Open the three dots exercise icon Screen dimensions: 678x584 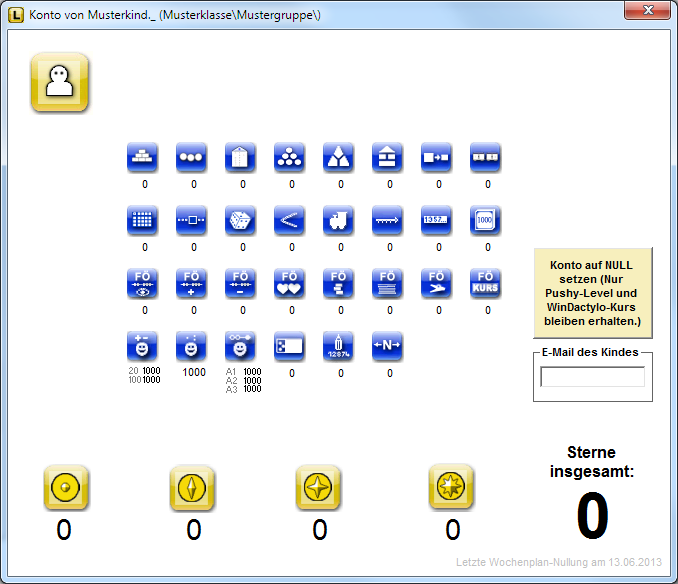[x=192, y=158]
